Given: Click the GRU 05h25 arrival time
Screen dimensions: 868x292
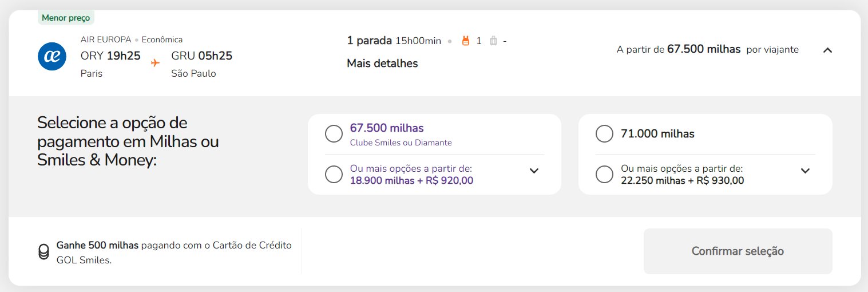Looking at the screenshot, I should tap(201, 56).
